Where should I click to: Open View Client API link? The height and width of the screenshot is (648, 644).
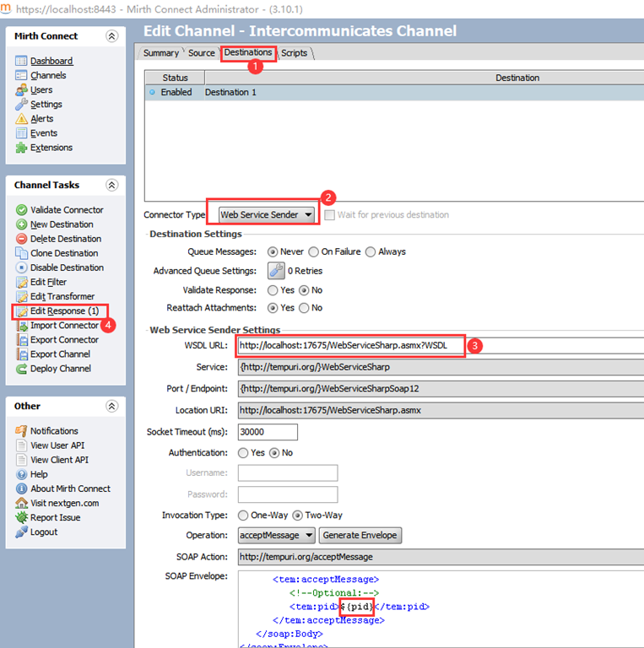click(x=60, y=460)
